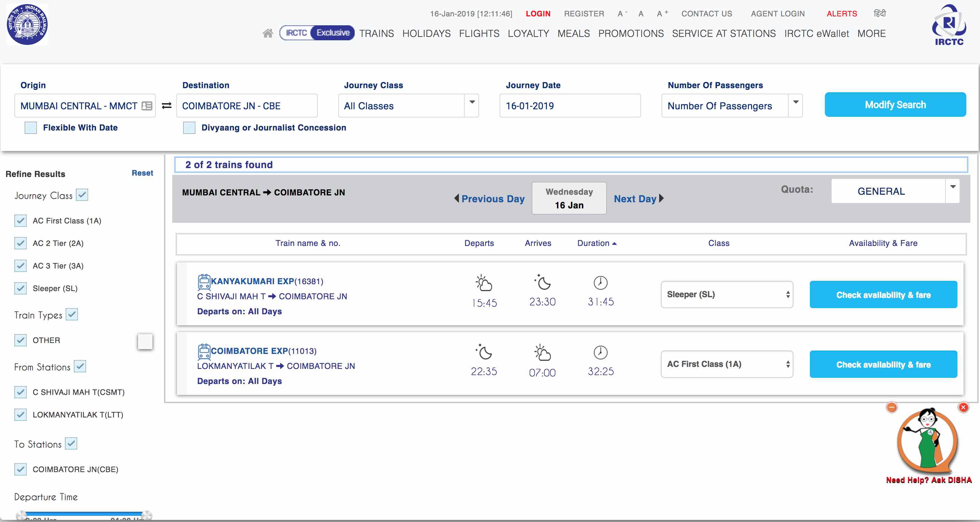Open the TRAINS menu item
This screenshot has height=522, width=980.
[377, 33]
